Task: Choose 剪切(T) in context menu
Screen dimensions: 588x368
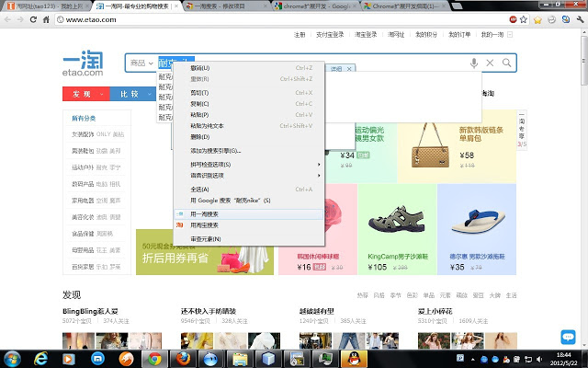Action: point(249,93)
